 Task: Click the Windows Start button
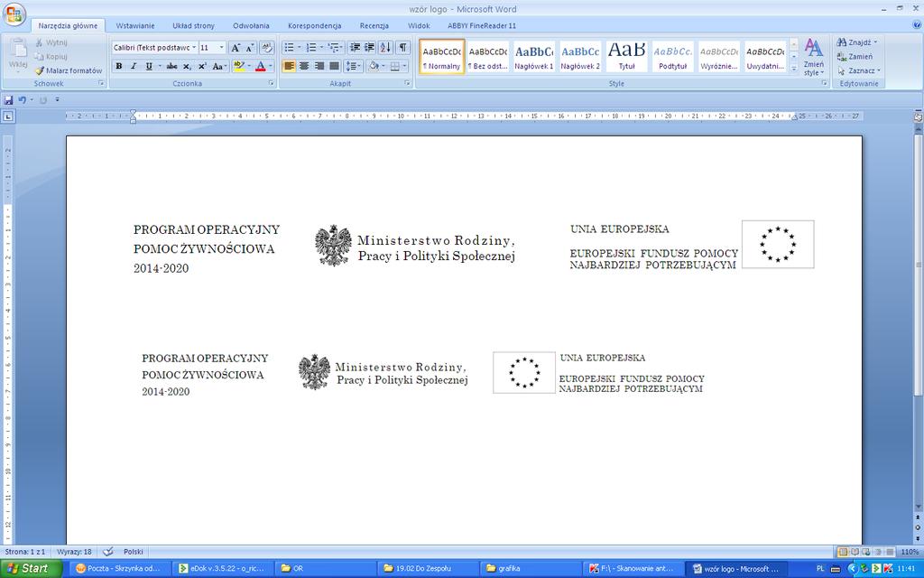click(32, 569)
